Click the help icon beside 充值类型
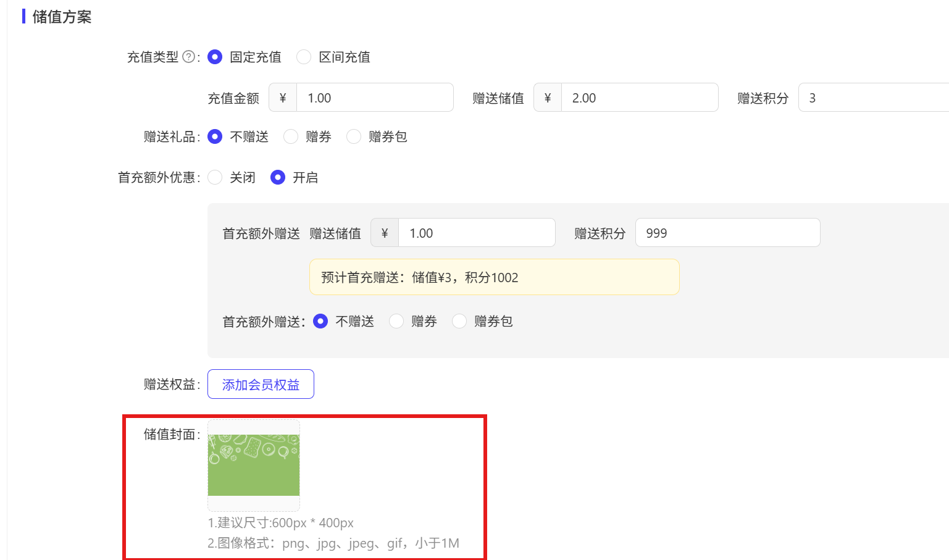 189,57
